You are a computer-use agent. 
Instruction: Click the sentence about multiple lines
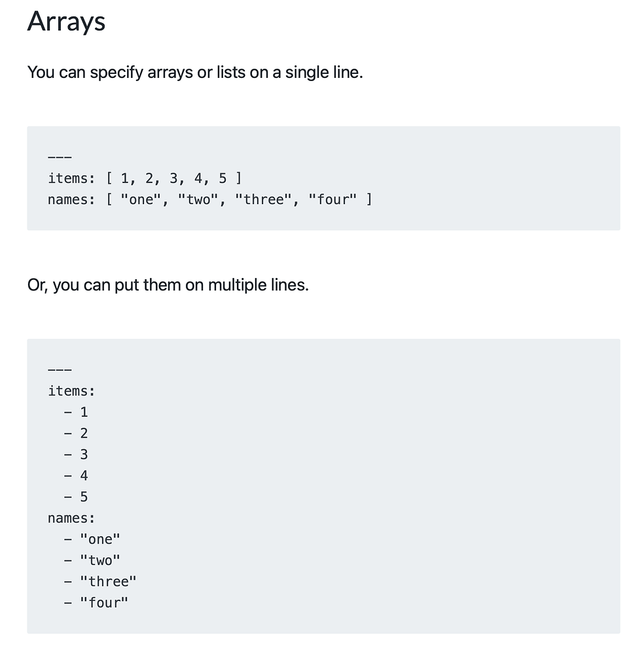point(168,285)
